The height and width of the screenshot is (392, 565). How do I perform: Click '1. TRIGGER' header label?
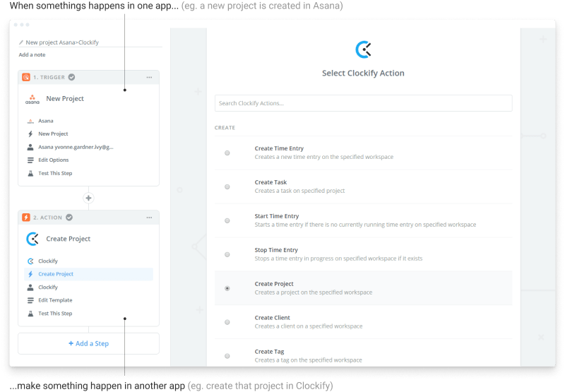click(49, 78)
